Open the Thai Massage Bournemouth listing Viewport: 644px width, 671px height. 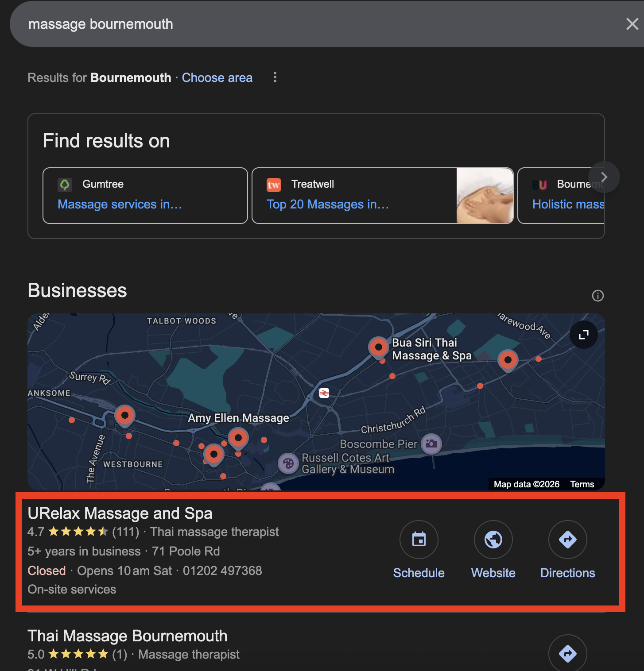pyautogui.click(x=128, y=636)
